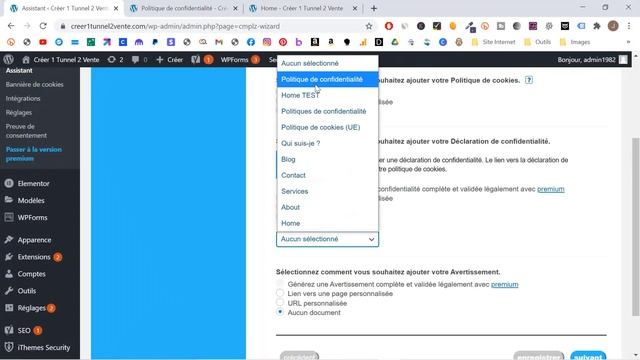
Task: Open the comments bubble in admin bar
Action: coord(140,60)
